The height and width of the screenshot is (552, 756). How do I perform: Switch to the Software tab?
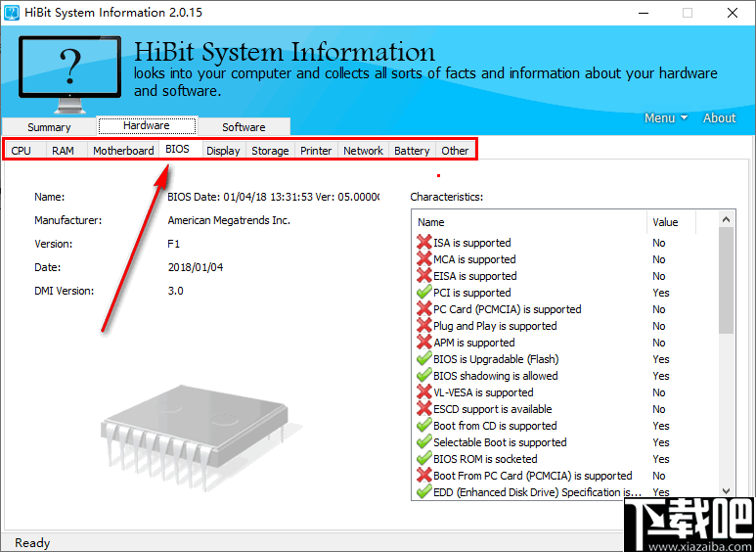[244, 127]
